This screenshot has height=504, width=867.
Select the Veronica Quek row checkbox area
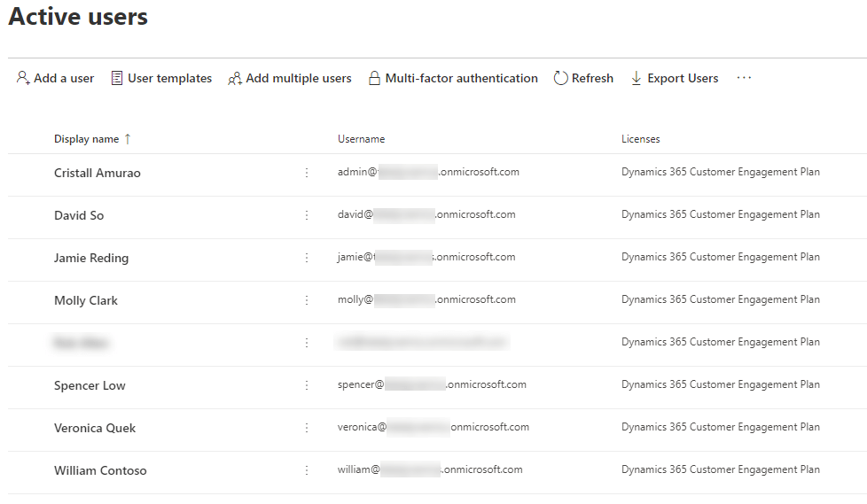pos(29,428)
